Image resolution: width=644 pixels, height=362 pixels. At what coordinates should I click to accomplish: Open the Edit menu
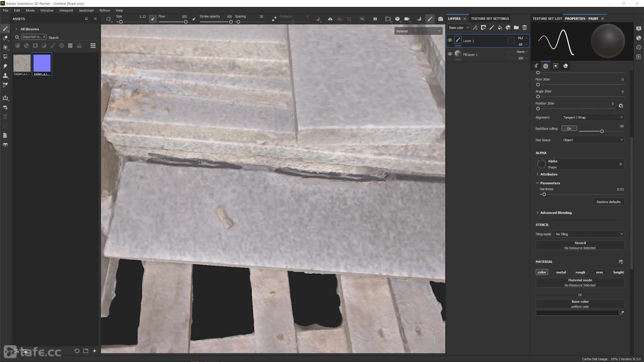click(x=17, y=10)
